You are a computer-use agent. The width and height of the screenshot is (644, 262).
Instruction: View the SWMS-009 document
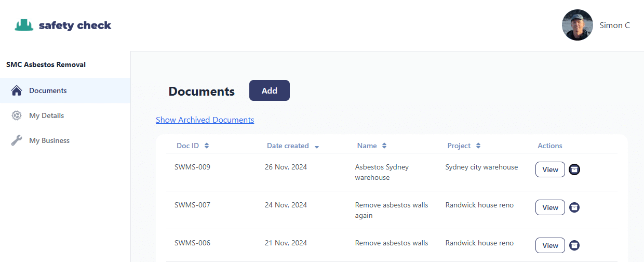coord(550,169)
